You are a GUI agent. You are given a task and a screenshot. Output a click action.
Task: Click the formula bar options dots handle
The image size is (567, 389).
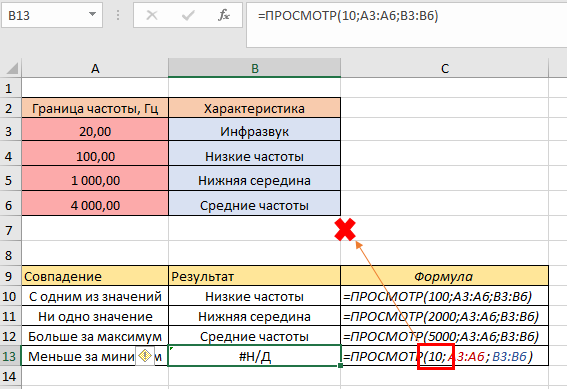pos(118,15)
